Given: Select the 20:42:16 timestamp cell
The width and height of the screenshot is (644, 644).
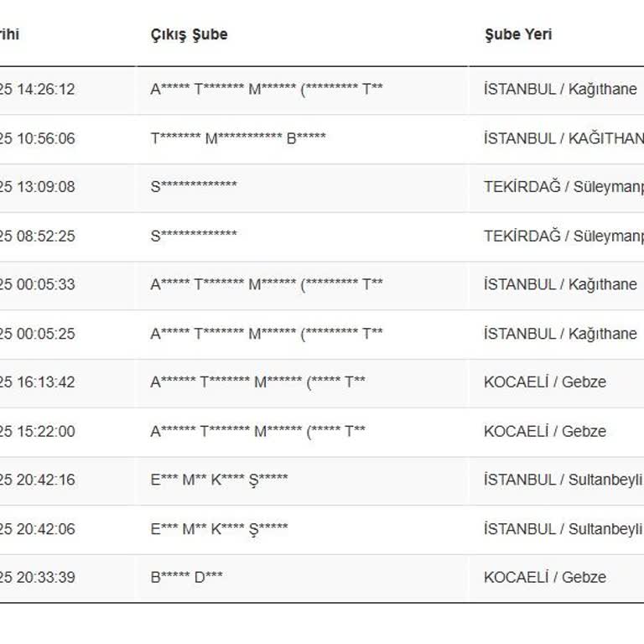Looking at the screenshot, I should tap(38, 480).
